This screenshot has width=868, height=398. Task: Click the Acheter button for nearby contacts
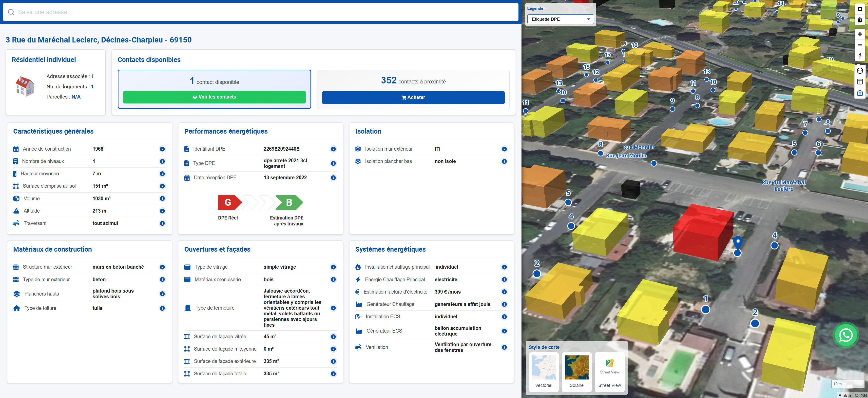tap(413, 97)
